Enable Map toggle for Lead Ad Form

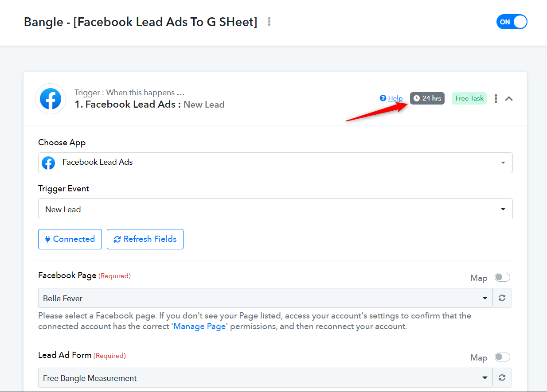click(502, 357)
